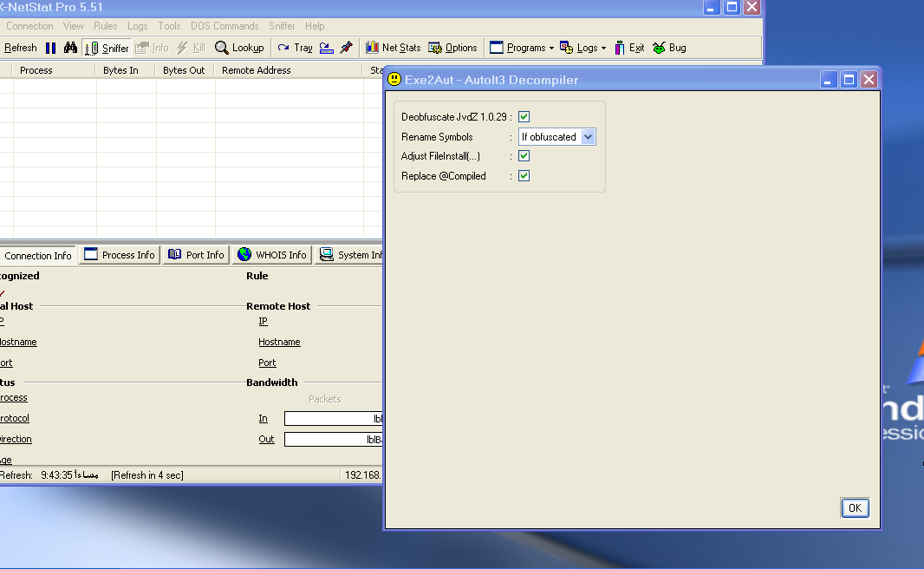Toggle the Adjust FileInstall checkbox
Screen dimensions: 924x569
coord(524,156)
